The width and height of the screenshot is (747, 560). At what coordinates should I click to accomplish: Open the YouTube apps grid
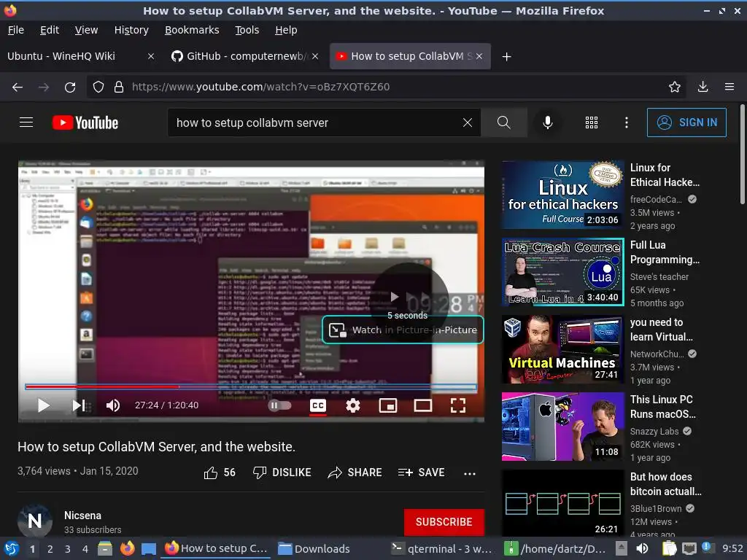point(591,122)
